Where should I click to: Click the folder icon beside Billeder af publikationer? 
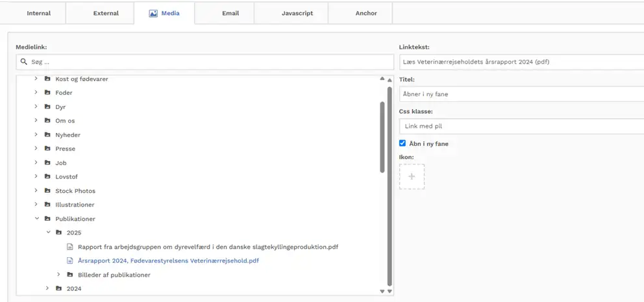point(70,275)
